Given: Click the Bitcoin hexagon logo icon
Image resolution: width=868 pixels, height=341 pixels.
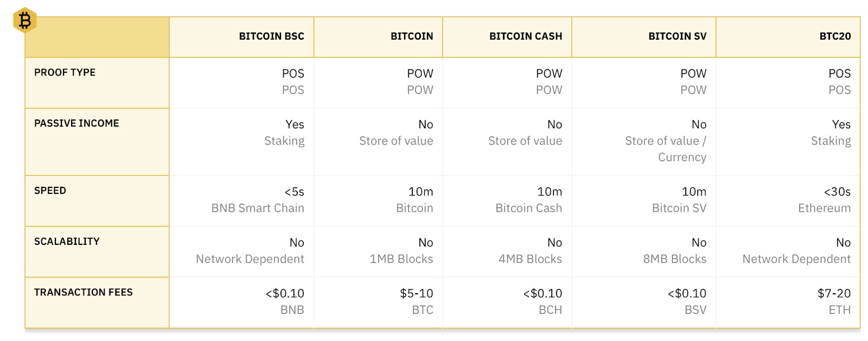Looking at the screenshot, I should pos(24,21).
